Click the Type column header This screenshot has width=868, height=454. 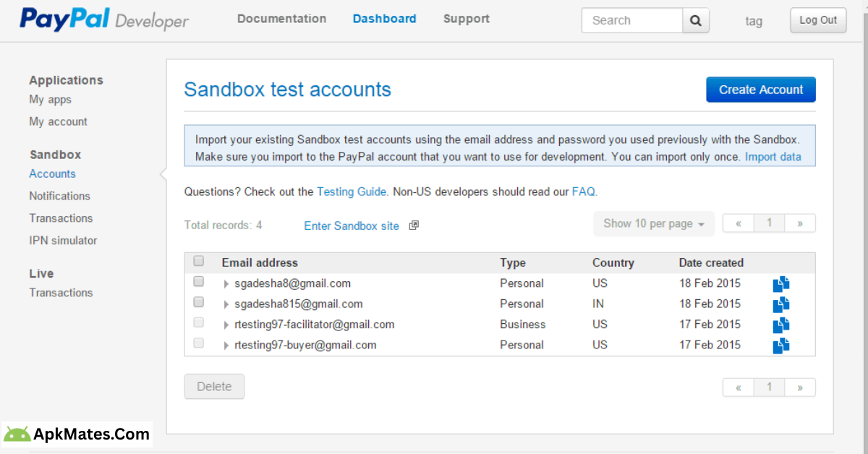[513, 262]
